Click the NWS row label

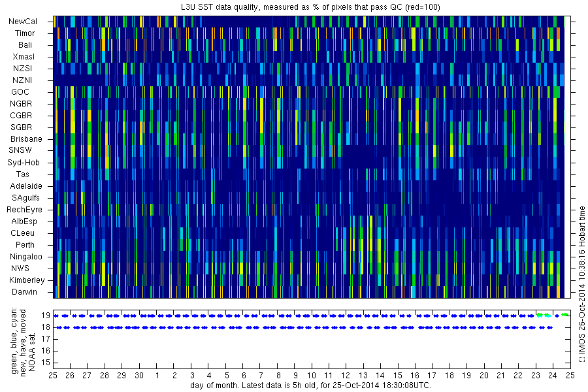coord(20,269)
